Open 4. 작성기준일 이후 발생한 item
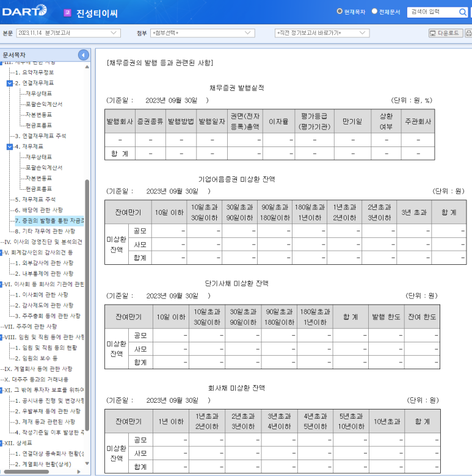Image resolution: width=472 pixels, height=476 pixels. (49, 432)
